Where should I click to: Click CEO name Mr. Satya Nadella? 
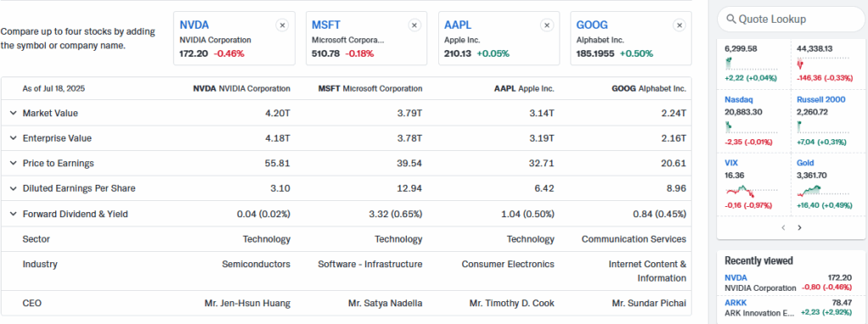(x=386, y=304)
